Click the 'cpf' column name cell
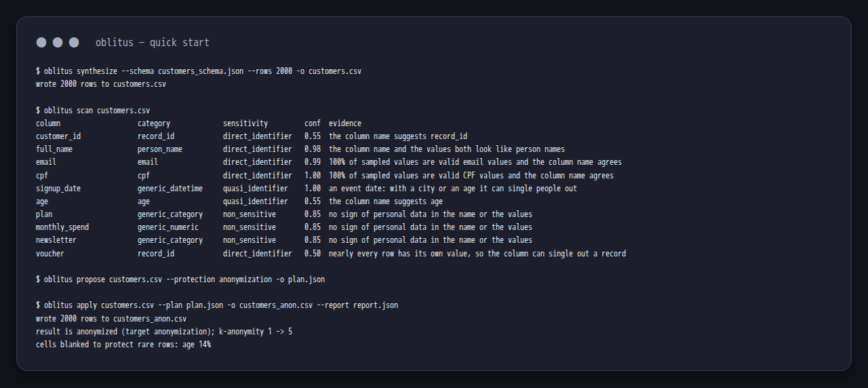This screenshot has height=388, width=868. [42, 176]
